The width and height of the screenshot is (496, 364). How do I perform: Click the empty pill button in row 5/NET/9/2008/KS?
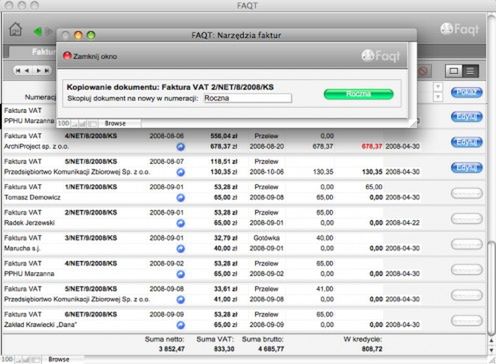pyautogui.click(x=466, y=295)
